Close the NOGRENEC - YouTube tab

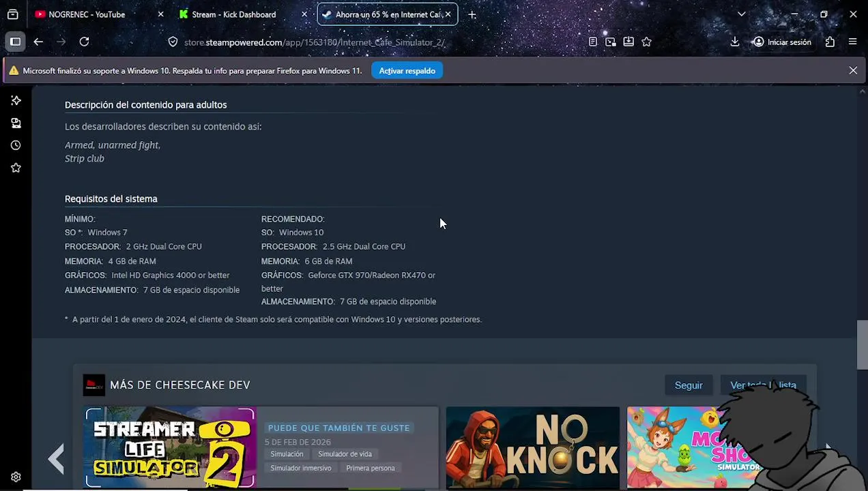tap(160, 14)
